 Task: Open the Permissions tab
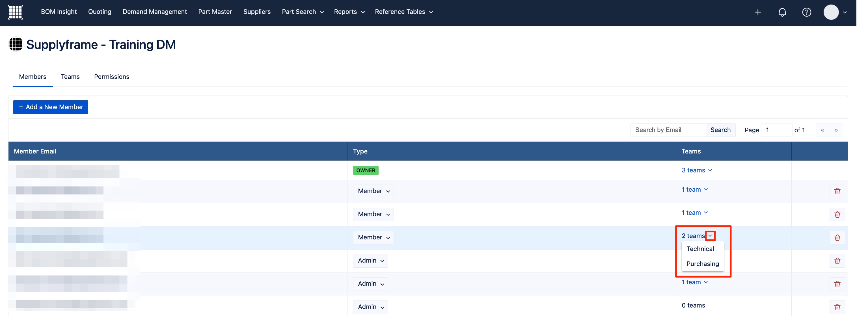coord(111,77)
